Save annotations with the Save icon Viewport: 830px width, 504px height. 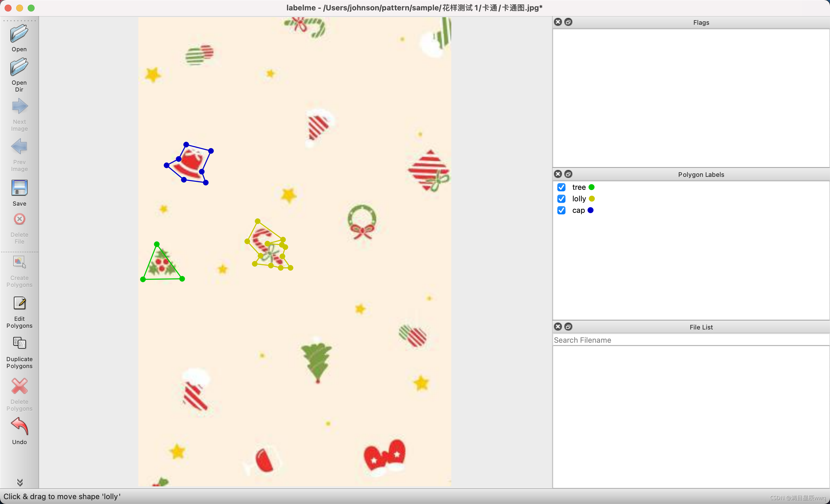19,188
